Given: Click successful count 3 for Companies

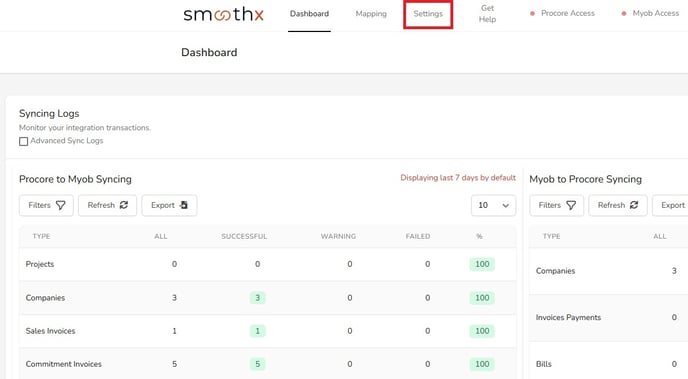Looking at the screenshot, I should pyautogui.click(x=258, y=298).
